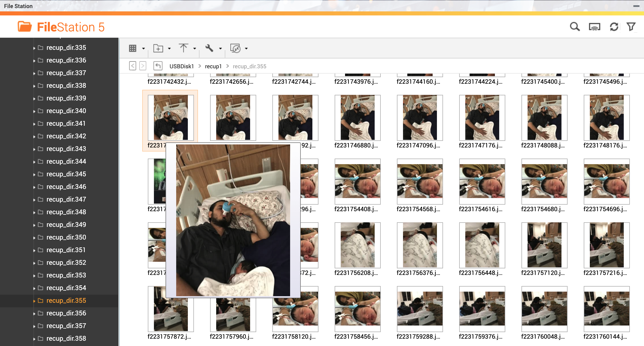Click file name f2231757872.j...

[169, 337]
